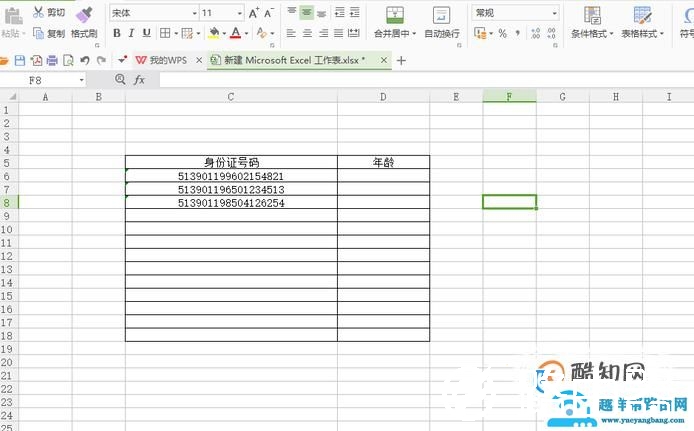
Task: Click the increase decimal places icon
Action: pos(536,33)
